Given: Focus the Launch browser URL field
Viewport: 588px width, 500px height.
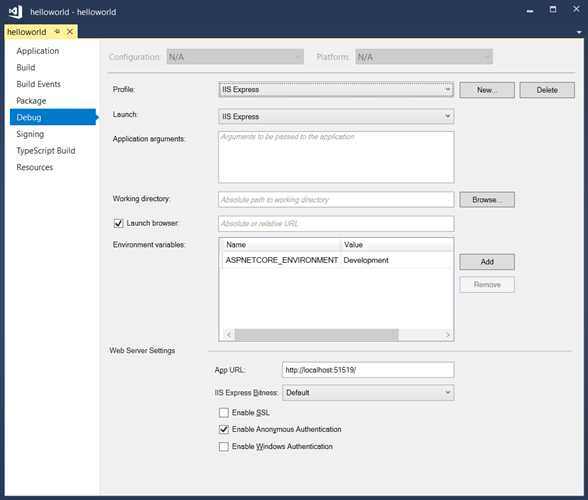Looking at the screenshot, I should (x=336, y=224).
